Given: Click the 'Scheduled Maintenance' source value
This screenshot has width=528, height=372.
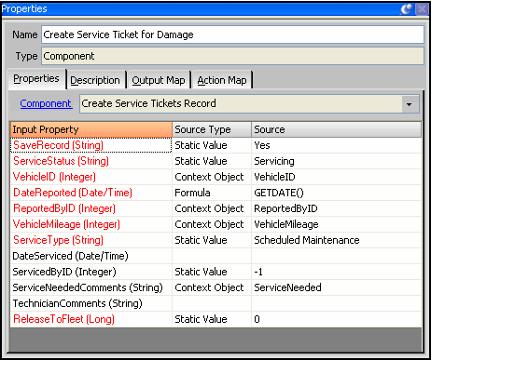Looking at the screenshot, I should (336, 240).
